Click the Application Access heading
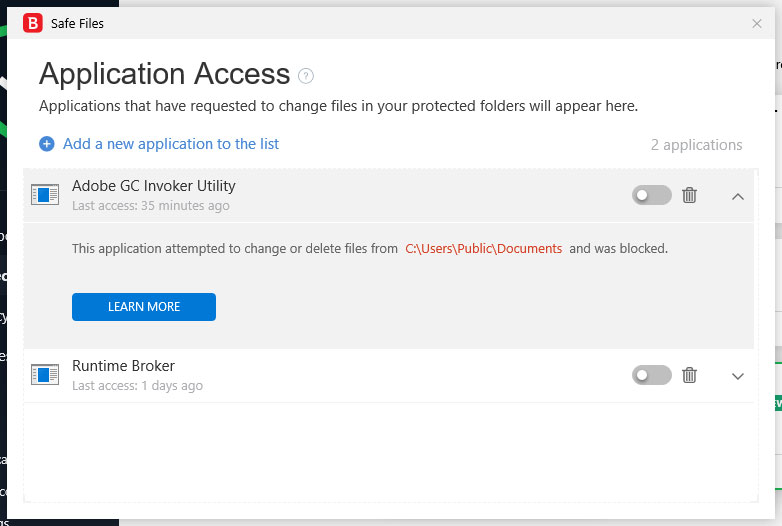Image resolution: width=782 pixels, height=526 pixels. tap(164, 74)
